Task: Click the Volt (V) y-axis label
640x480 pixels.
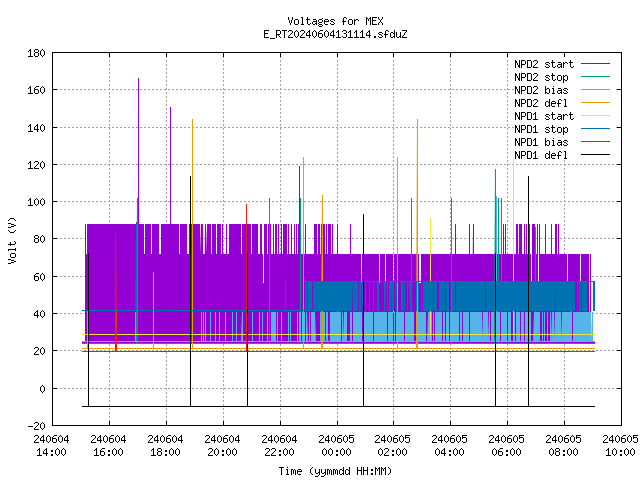Action: 12,240
